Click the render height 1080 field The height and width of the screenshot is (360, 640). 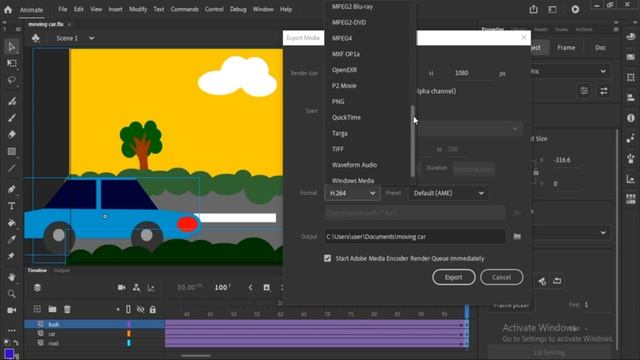click(x=473, y=73)
